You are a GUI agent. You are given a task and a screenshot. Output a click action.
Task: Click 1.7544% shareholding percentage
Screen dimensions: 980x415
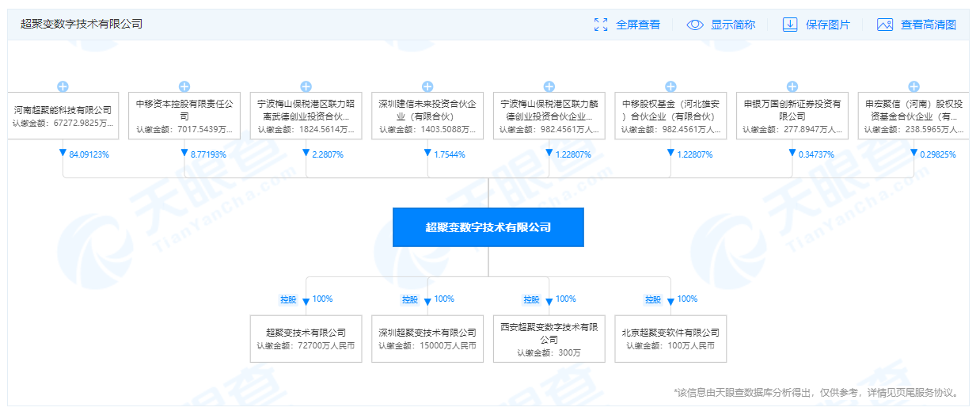450,154
